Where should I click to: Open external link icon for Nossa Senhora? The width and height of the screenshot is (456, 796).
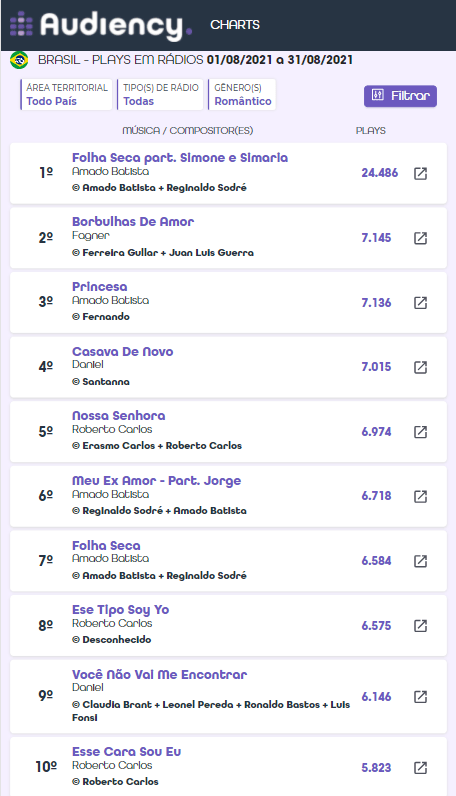tap(420, 432)
